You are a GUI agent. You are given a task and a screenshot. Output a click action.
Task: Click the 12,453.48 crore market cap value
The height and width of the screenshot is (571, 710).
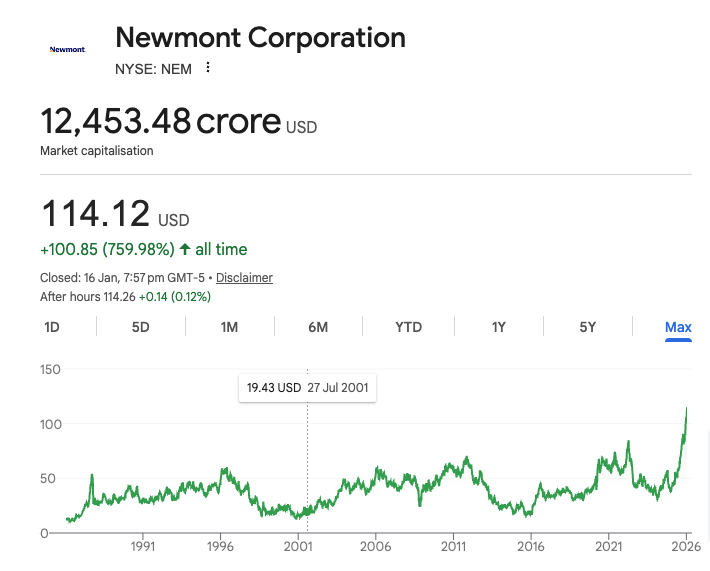pyautogui.click(x=160, y=122)
